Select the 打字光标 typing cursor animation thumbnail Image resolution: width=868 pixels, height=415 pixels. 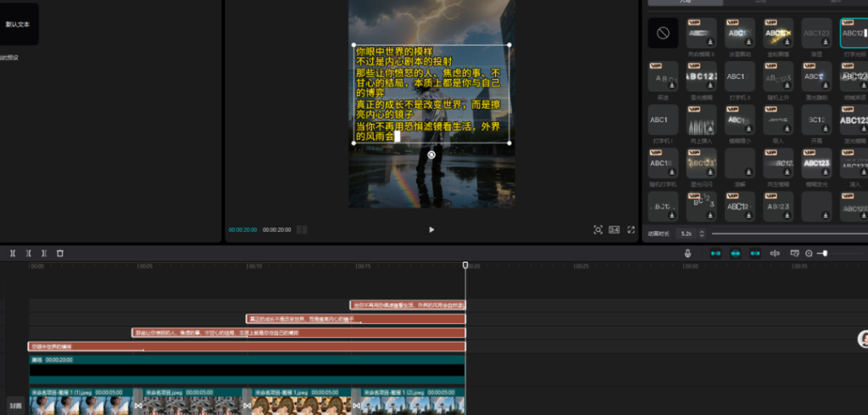coord(853,33)
